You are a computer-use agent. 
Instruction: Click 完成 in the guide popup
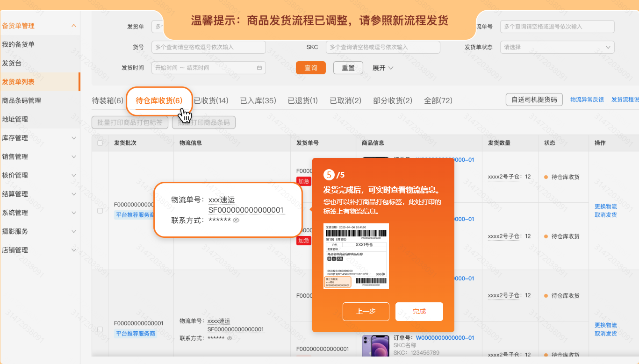[419, 312]
